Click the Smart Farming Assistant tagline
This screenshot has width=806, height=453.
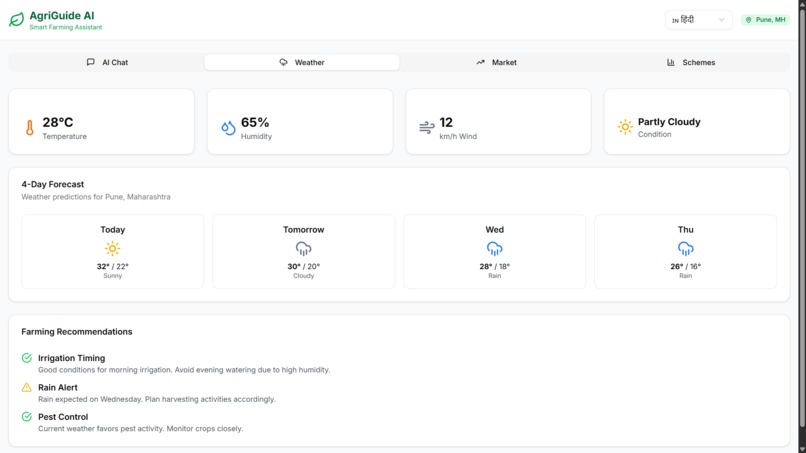pyautogui.click(x=66, y=27)
